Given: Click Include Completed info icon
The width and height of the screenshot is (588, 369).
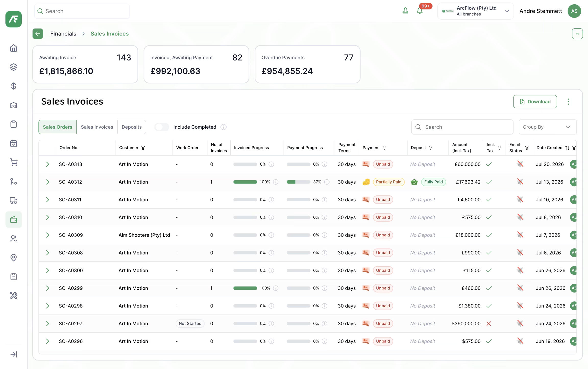Looking at the screenshot, I should tap(224, 127).
